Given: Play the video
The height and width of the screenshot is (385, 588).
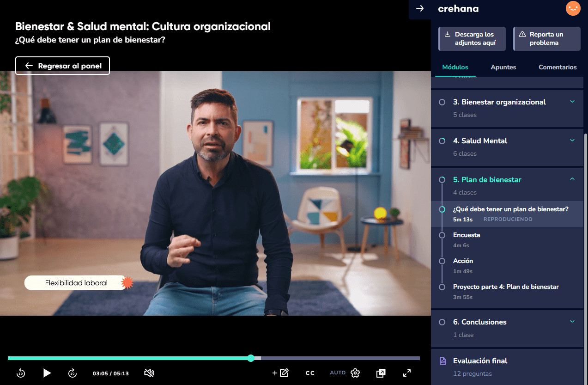Looking at the screenshot, I should [x=47, y=373].
